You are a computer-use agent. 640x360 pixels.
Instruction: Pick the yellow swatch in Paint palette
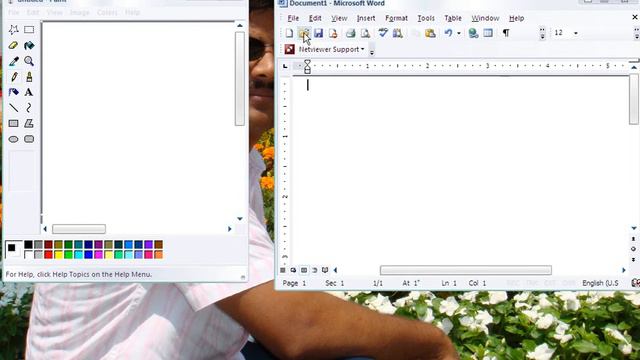[x=58, y=255]
